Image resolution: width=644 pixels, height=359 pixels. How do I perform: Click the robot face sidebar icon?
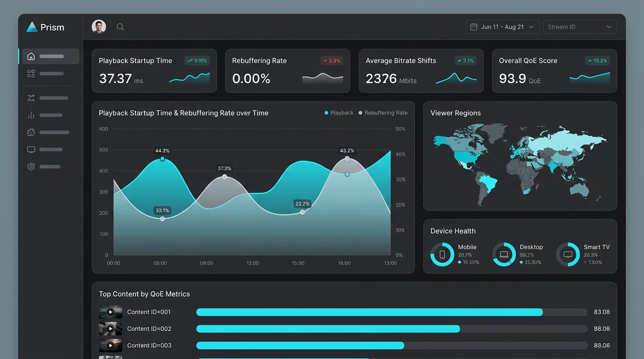point(31,132)
